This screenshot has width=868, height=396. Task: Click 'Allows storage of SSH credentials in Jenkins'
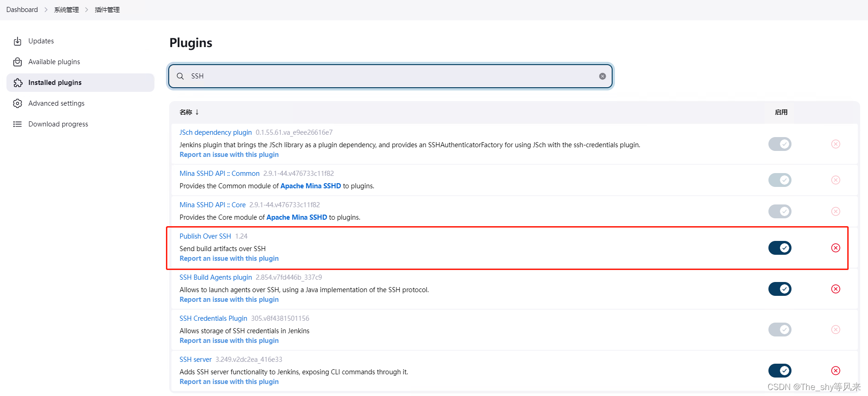(x=244, y=331)
